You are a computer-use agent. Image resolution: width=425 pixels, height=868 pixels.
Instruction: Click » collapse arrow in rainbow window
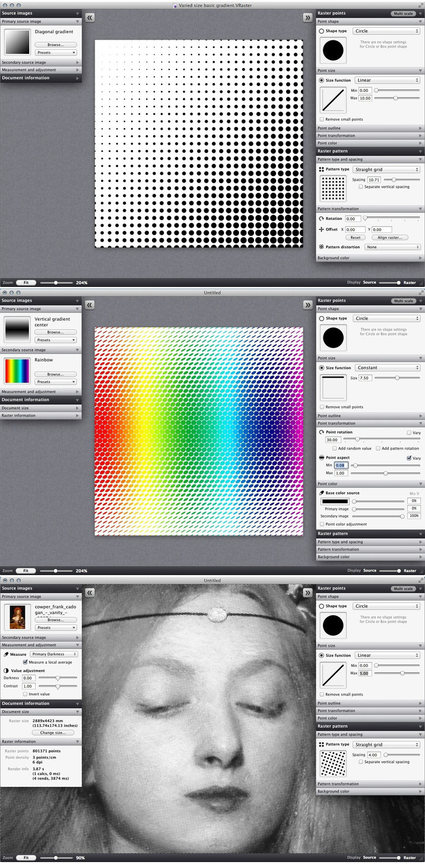307,305
